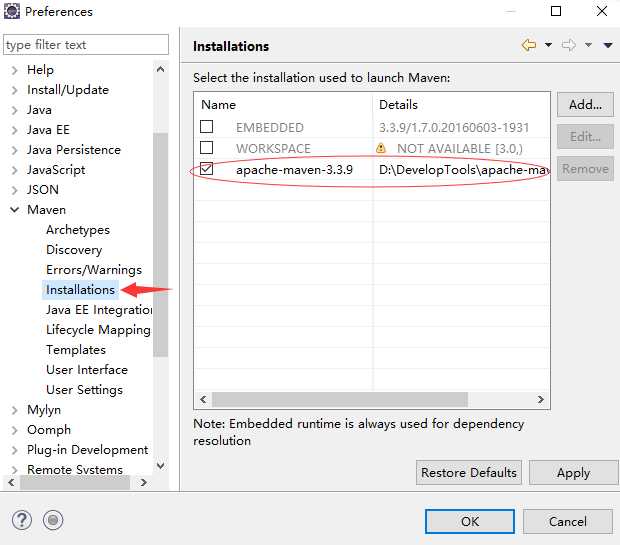The width and height of the screenshot is (620, 545).
Task: Open Errors/Warnings preference page
Action: coord(94,270)
